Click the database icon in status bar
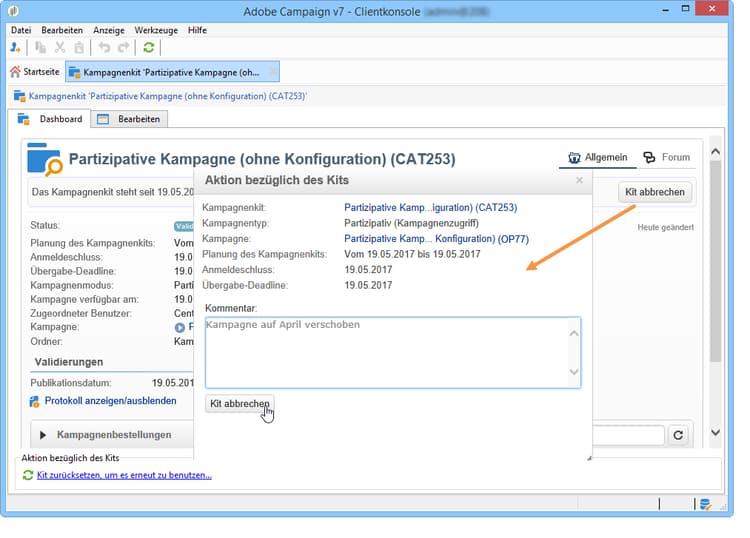 click(705, 504)
